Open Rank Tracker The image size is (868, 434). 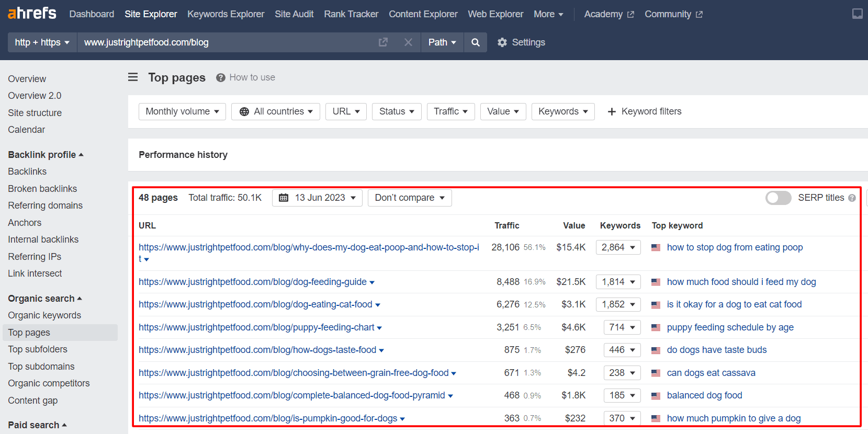point(351,14)
